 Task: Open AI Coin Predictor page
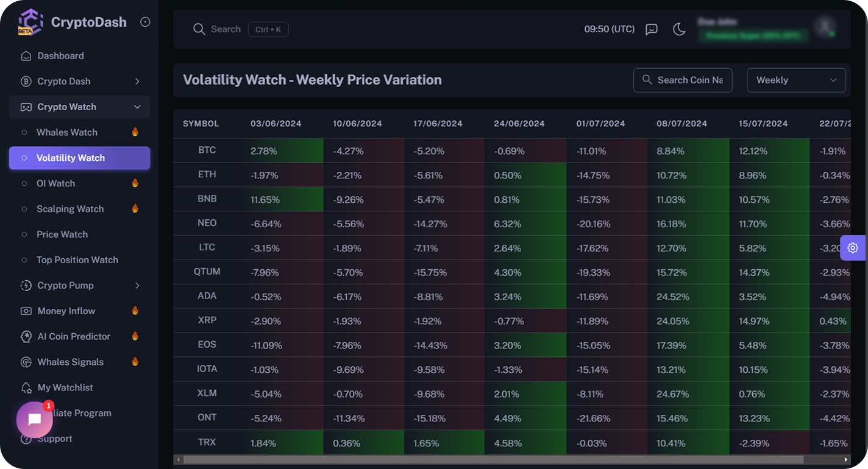pyautogui.click(x=79, y=337)
